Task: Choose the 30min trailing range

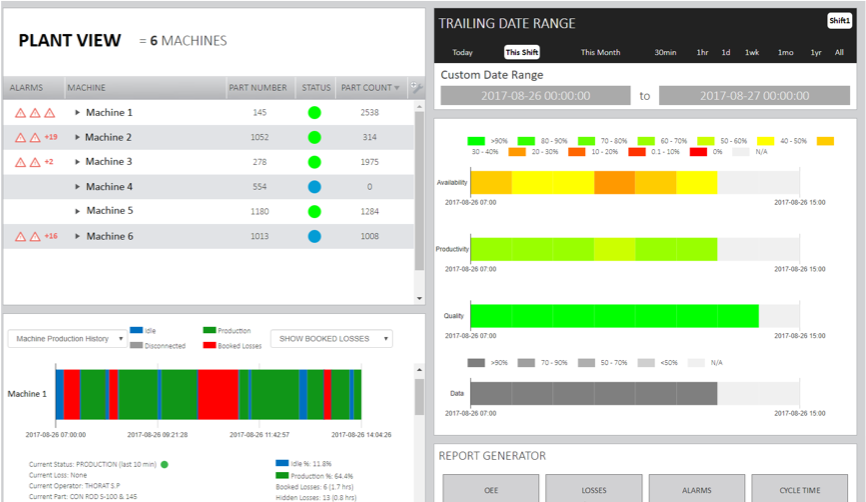Action: [665, 52]
